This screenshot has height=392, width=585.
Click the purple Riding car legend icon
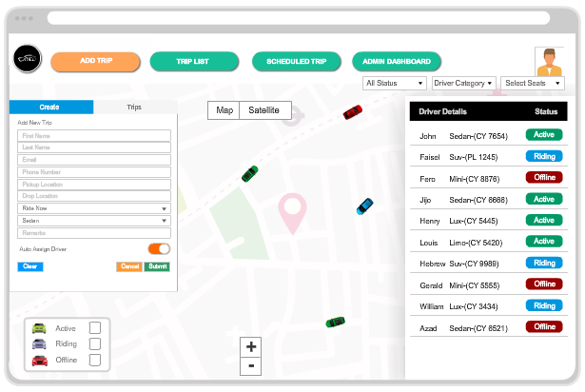pos(39,343)
